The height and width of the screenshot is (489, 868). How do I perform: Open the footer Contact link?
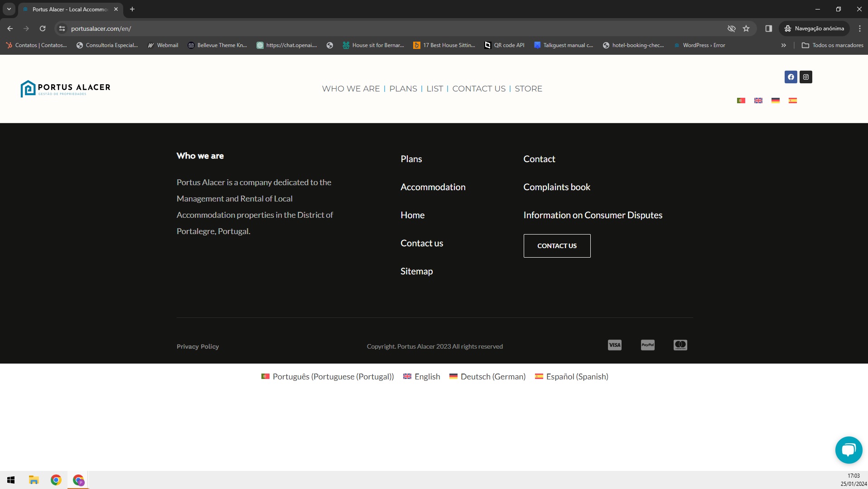click(x=539, y=159)
